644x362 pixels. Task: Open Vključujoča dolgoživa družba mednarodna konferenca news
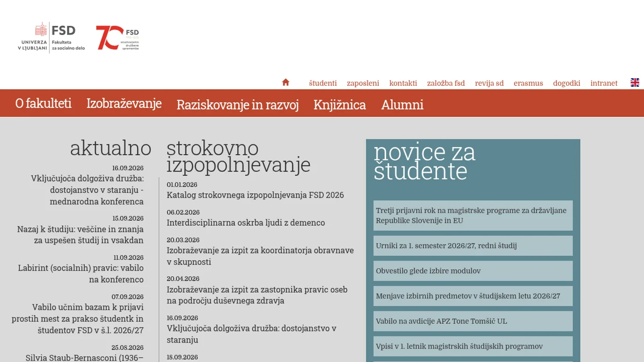tap(87, 190)
